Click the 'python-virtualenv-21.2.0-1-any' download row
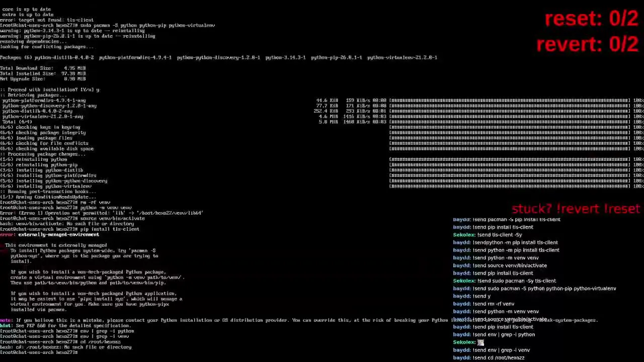Screen dimensions: 644x362 click(x=322, y=117)
